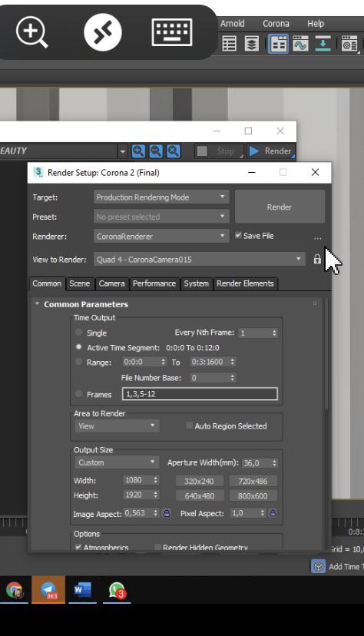Open Chrome from the taskbar
This screenshot has height=636, width=364.
click(14, 590)
